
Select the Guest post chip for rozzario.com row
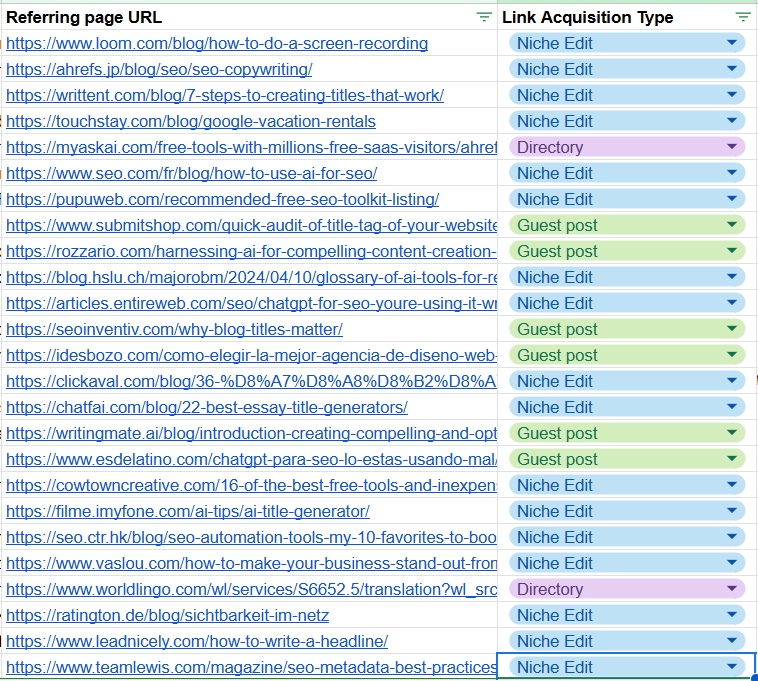[557, 251]
